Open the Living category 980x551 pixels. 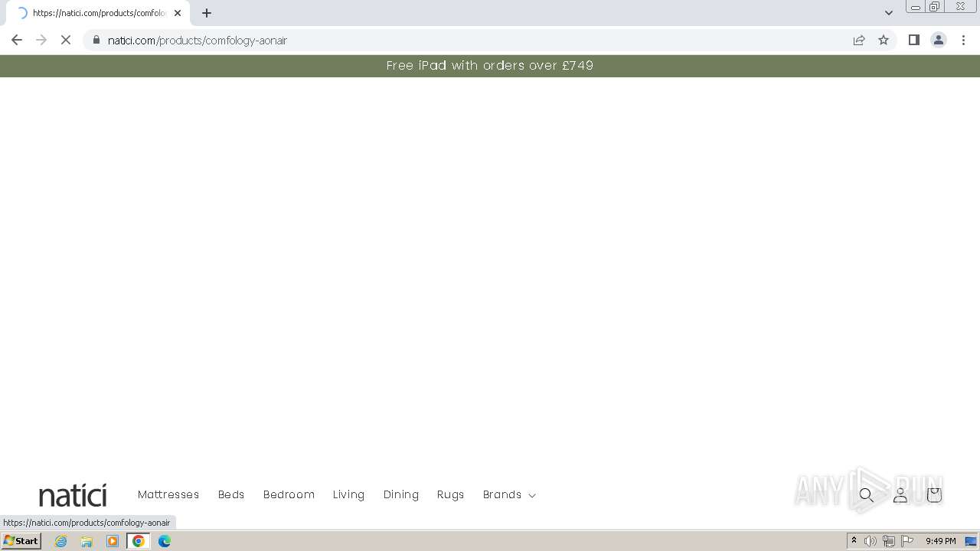point(348,494)
